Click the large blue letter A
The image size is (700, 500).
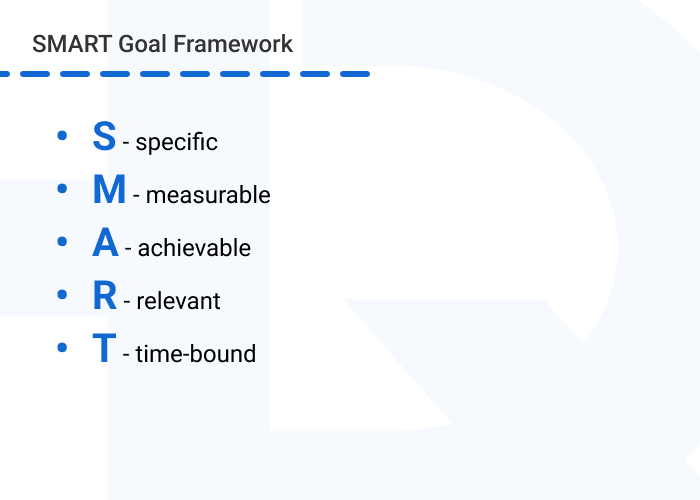(105, 243)
